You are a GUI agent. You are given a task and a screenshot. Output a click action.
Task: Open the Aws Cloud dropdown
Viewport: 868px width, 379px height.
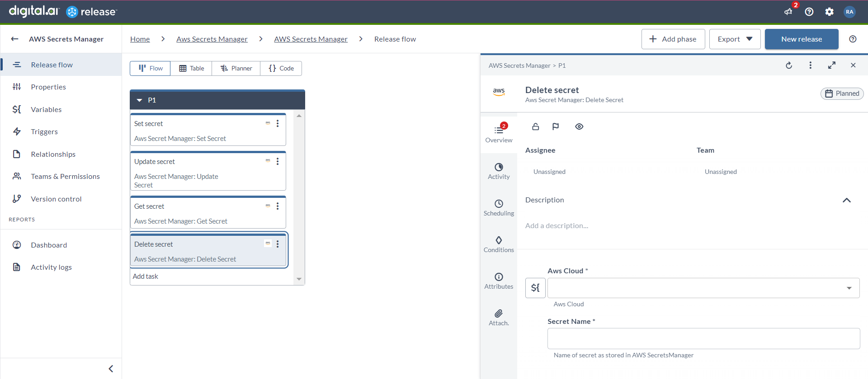pyautogui.click(x=703, y=288)
